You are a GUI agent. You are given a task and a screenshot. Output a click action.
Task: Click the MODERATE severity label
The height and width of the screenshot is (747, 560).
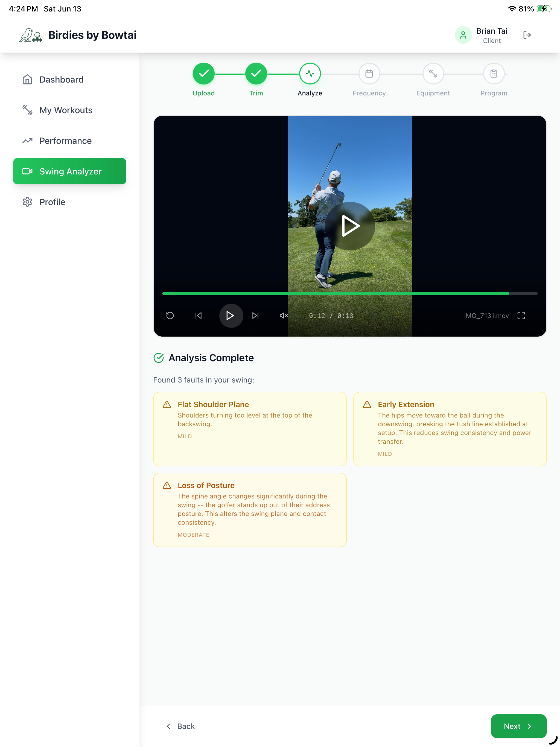pos(194,535)
